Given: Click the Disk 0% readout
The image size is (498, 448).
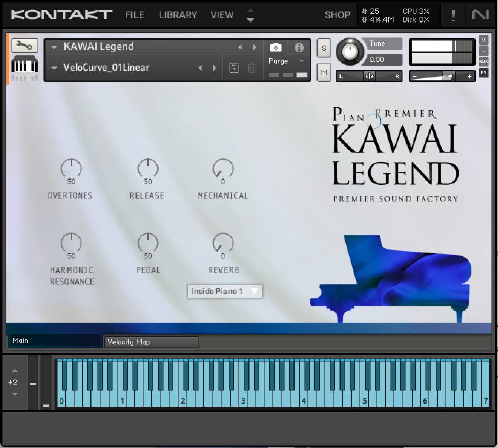Looking at the screenshot, I should (416, 20).
